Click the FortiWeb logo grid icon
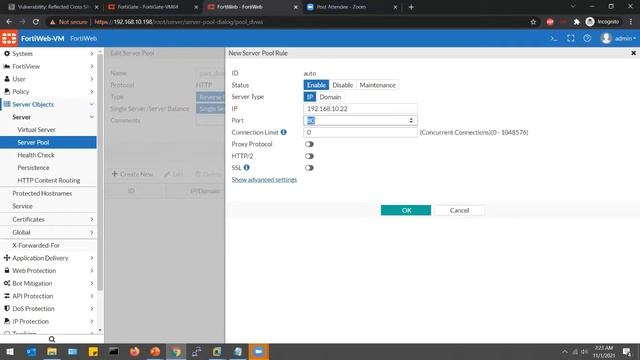Image resolution: width=640 pixels, height=360 pixels. (9, 38)
